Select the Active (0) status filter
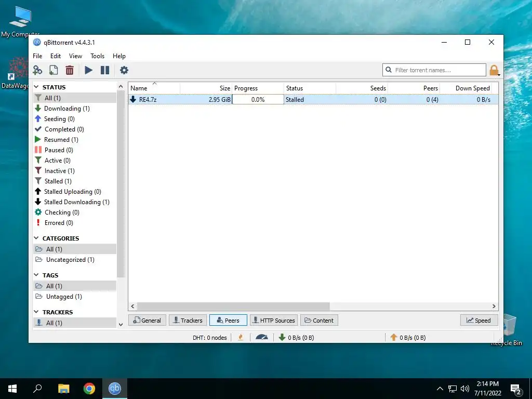Image resolution: width=532 pixels, height=399 pixels. [x=57, y=161]
